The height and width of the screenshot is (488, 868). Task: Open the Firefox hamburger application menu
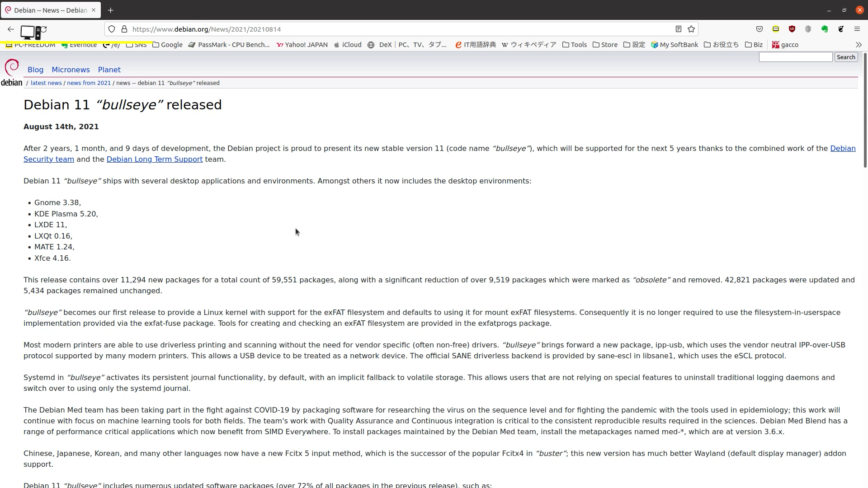pos(857,29)
